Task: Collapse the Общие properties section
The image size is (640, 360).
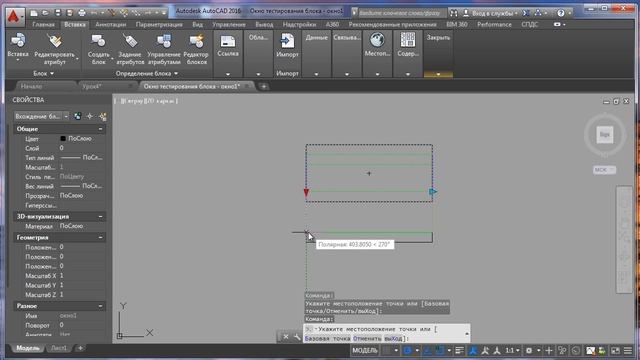Action: pyautogui.click(x=100, y=129)
